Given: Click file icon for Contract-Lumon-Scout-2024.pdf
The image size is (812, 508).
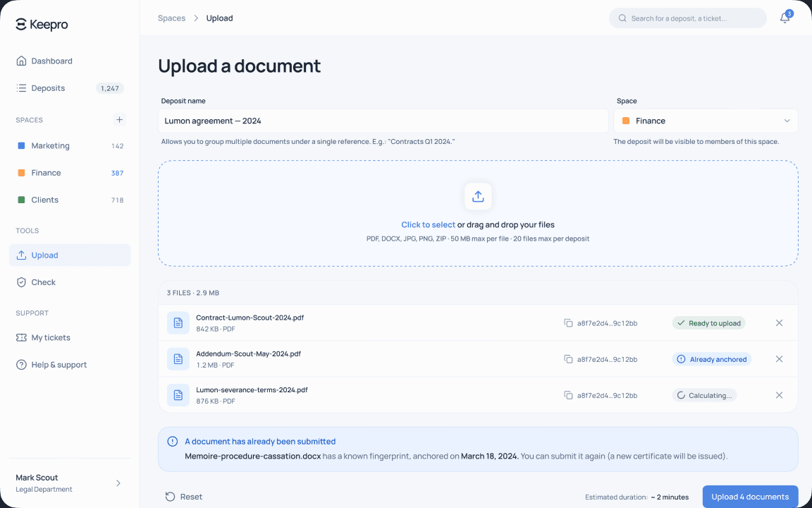Looking at the screenshot, I should pyautogui.click(x=178, y=323).
